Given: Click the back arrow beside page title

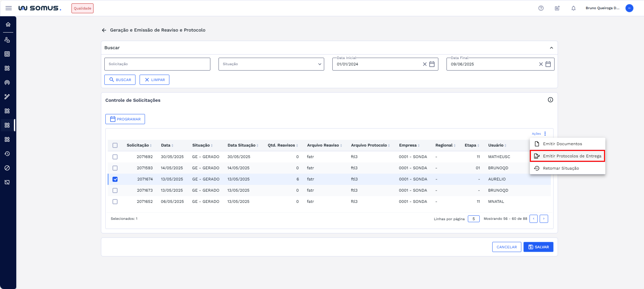Looking at the screenshot, I should pyautogui.click(x=104, y=30).
